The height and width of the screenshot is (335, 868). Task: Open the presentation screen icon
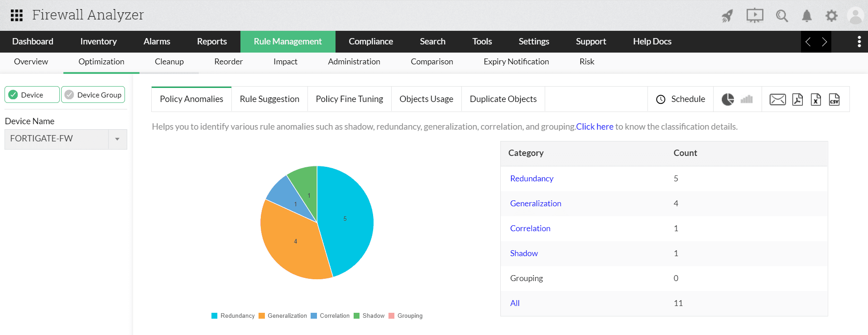tap(754, 16)
